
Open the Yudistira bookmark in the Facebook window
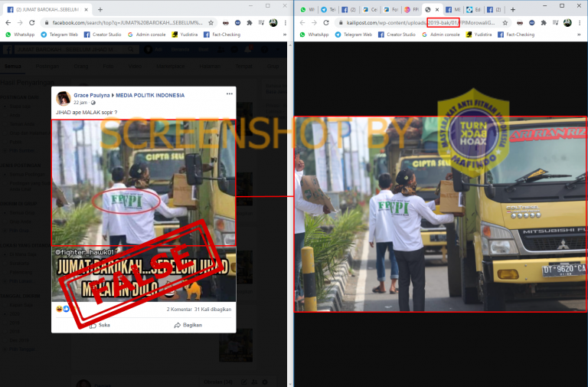coord(185,34)
